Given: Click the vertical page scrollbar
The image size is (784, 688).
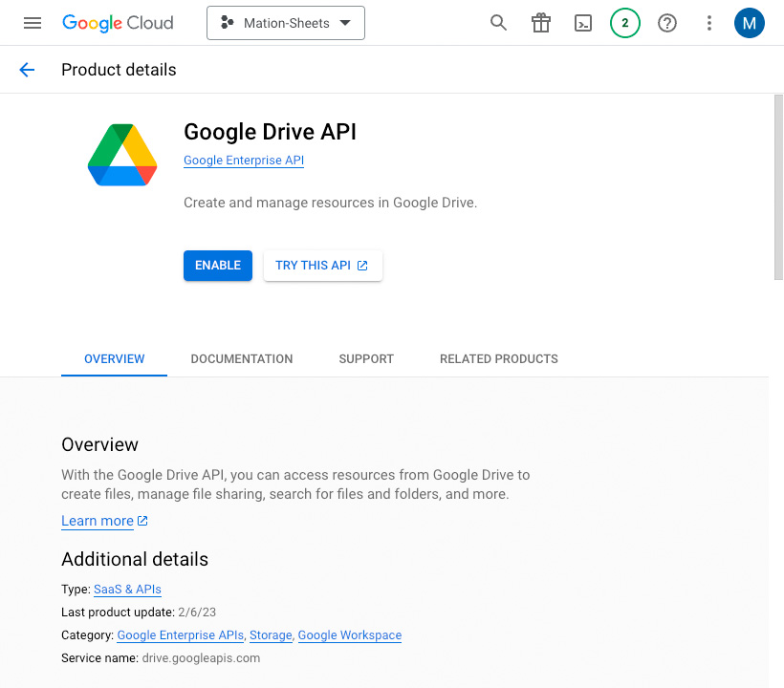Looking at the screenshot, I should [778, 187].
